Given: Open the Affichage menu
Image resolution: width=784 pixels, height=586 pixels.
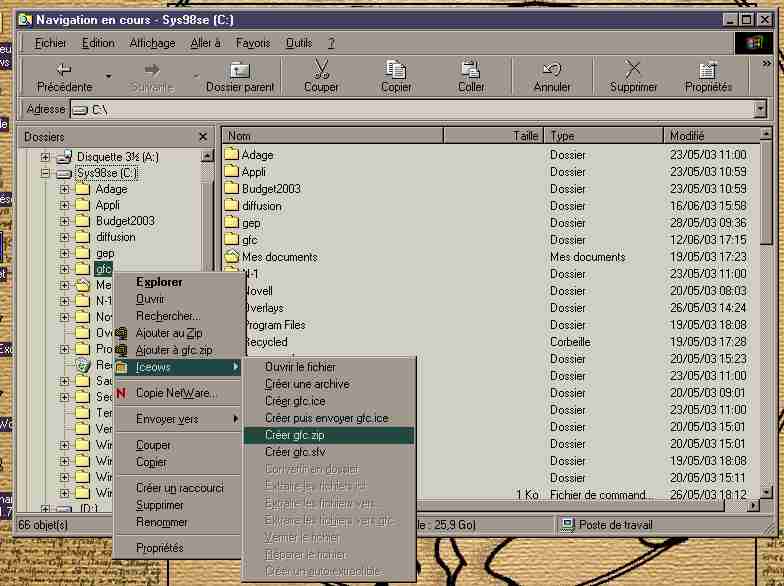Looking at the screenshot, I should point(152,43).
